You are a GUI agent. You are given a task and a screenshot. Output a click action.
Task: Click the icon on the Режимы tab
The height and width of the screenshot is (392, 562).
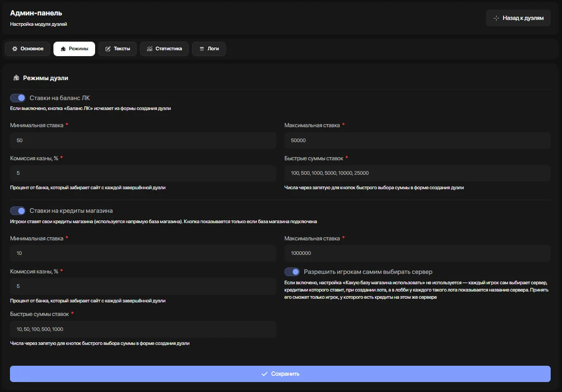[x=63, y=49]
